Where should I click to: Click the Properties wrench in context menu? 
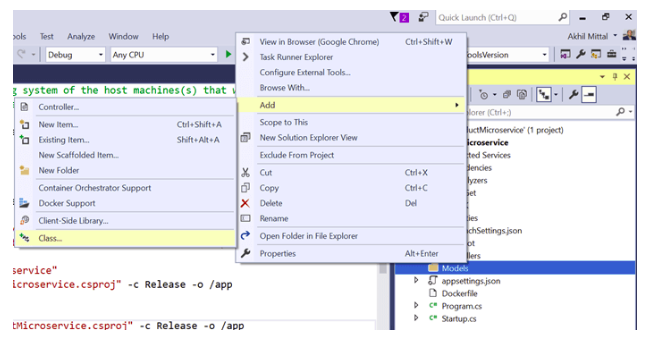(245, 253)
